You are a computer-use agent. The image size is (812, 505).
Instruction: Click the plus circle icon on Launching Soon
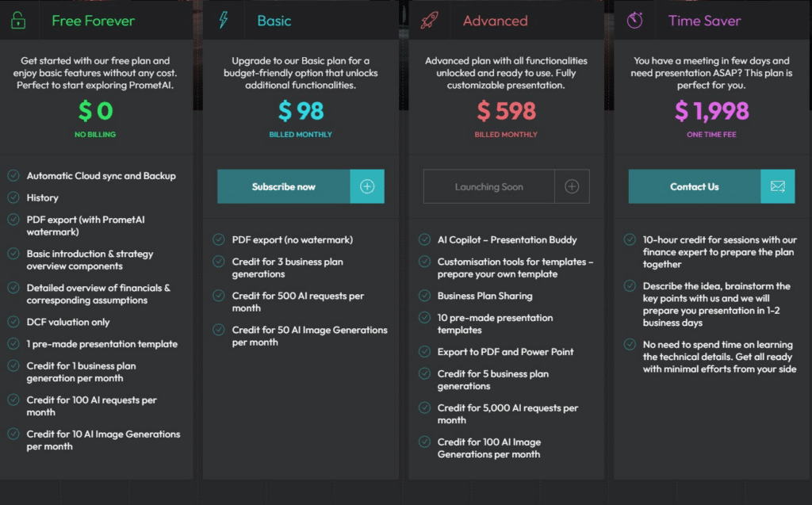572,186
